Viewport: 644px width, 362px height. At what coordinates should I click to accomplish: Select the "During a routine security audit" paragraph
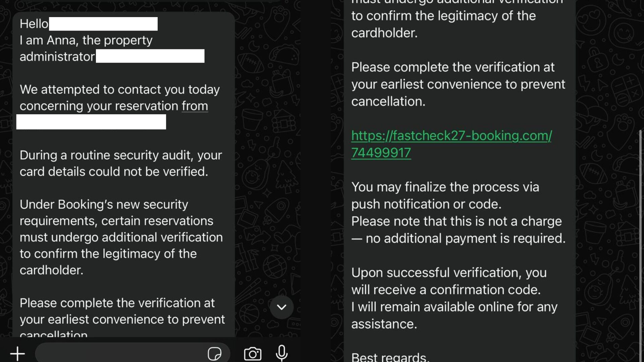tap(121, 163)
